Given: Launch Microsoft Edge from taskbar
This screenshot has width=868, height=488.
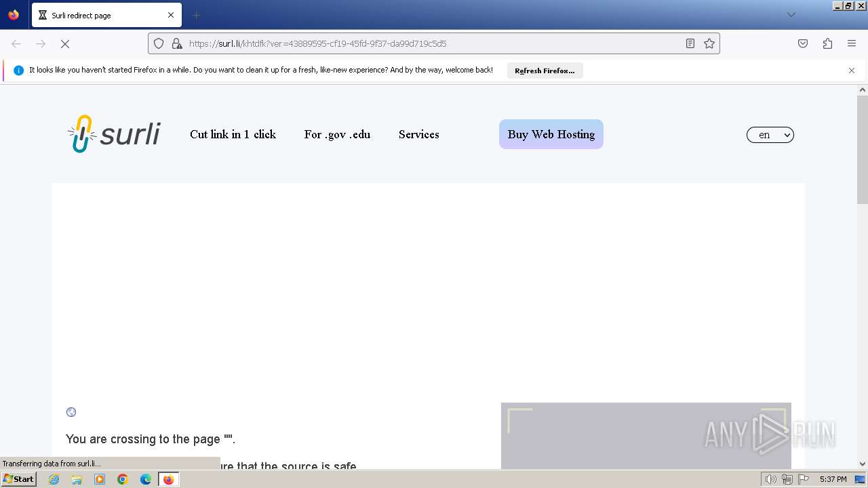Looking at the screenshot, I should (146, 479).
